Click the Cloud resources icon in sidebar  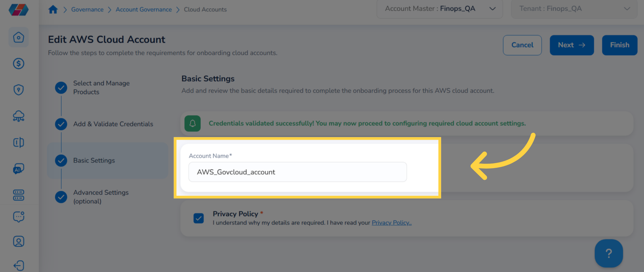[x=19, y=116]
